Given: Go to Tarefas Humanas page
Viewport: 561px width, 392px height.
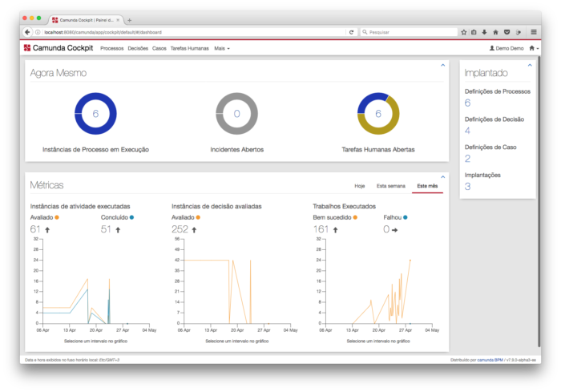Looking at the screenshot, I should coord(190,48).
